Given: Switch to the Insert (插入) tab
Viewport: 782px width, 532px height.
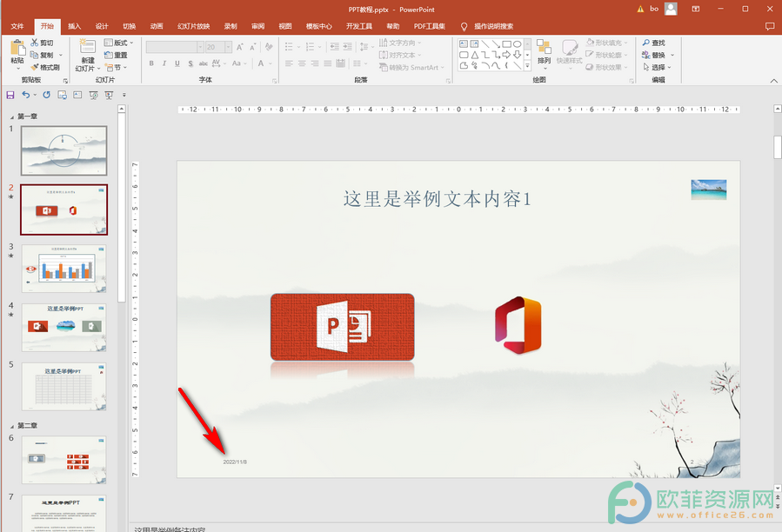Looking at the screenshot, I should [x=74, y=26].
